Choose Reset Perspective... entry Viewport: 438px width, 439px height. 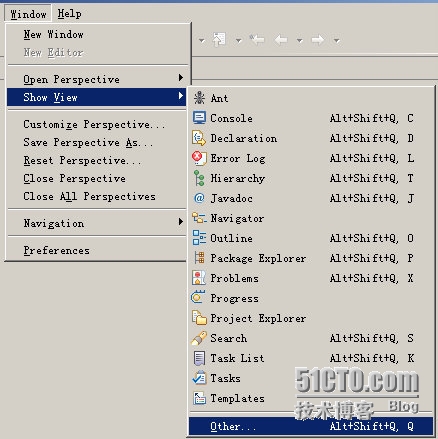(97, 160)
